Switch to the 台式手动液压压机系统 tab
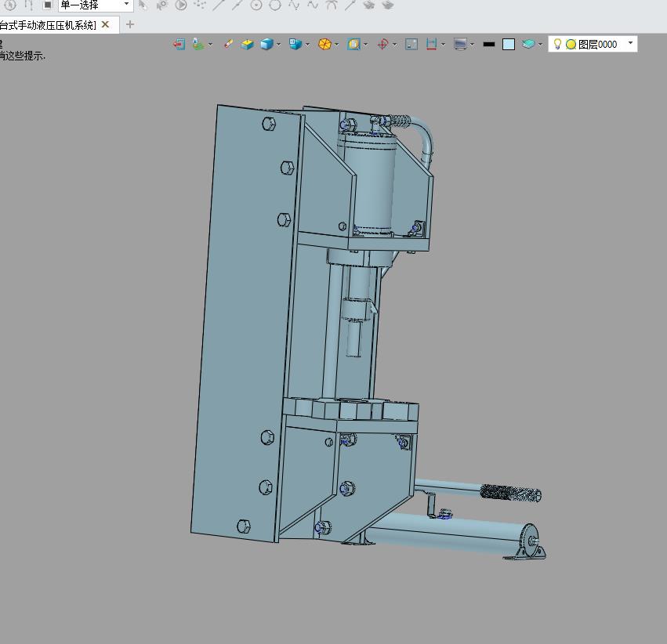The width and height of the screenshot is (667, 644). 48,25
